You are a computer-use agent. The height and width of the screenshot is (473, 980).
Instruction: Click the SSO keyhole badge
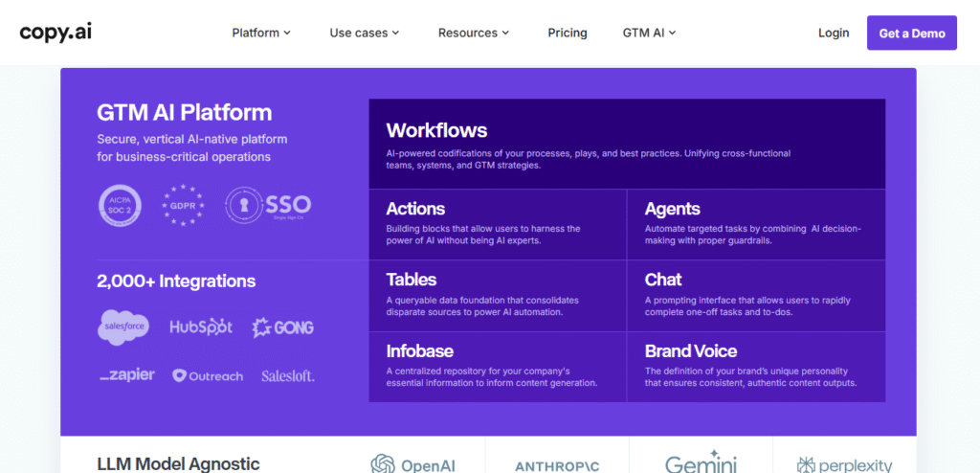[x=268, y=205]
